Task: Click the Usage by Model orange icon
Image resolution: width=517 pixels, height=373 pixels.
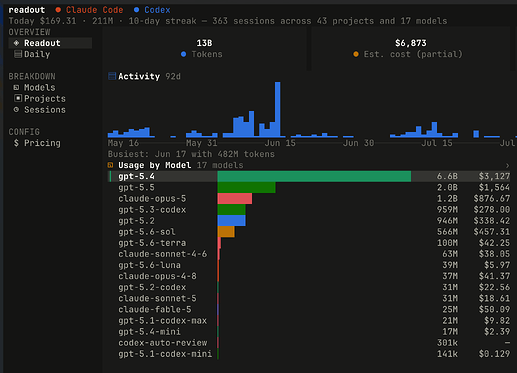Action: tap(111, 165)
